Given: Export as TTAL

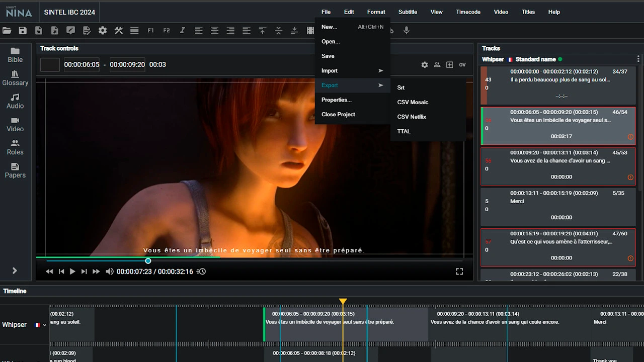Looking at the screenshot, I should 428,132.
